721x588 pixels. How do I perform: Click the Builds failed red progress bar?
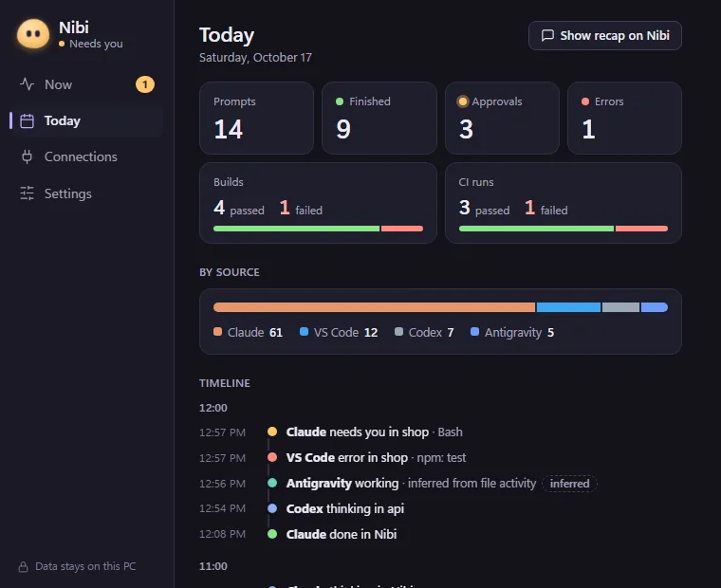click(x=402, y=229)
